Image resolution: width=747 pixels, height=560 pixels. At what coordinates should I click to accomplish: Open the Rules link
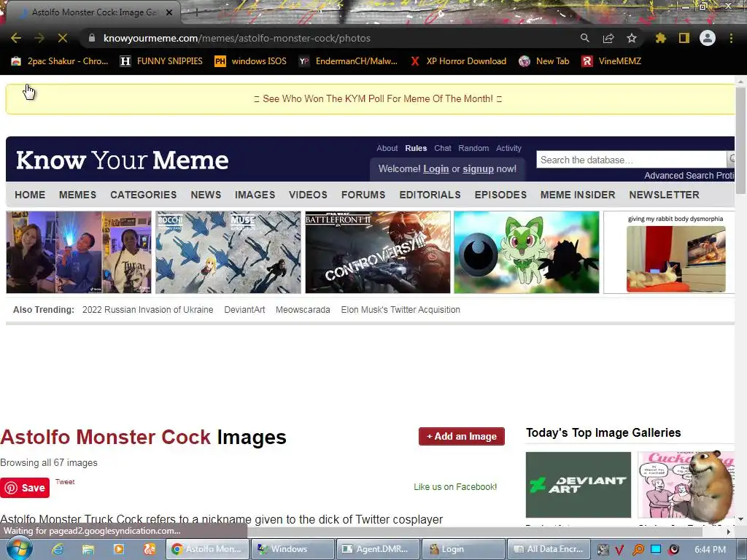tap(416, 148)
